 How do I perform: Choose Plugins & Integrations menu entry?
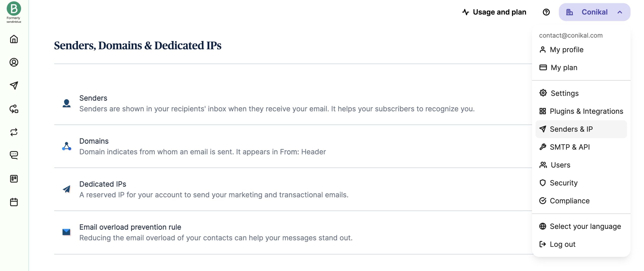click(586, 111)
